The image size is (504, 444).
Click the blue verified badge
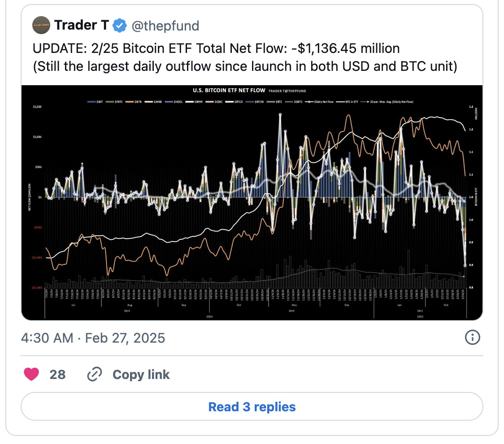tap(119, 26)
